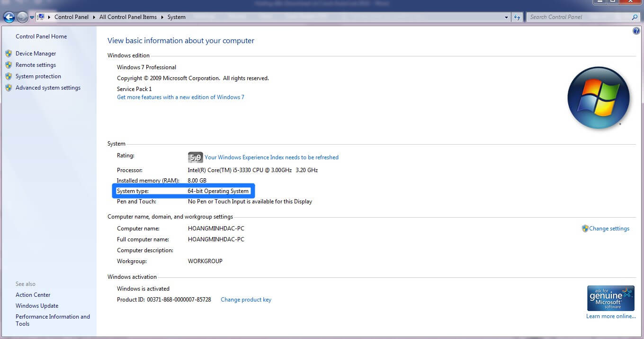
Task: Open Device Manager
Action: (x=36, y=54)
